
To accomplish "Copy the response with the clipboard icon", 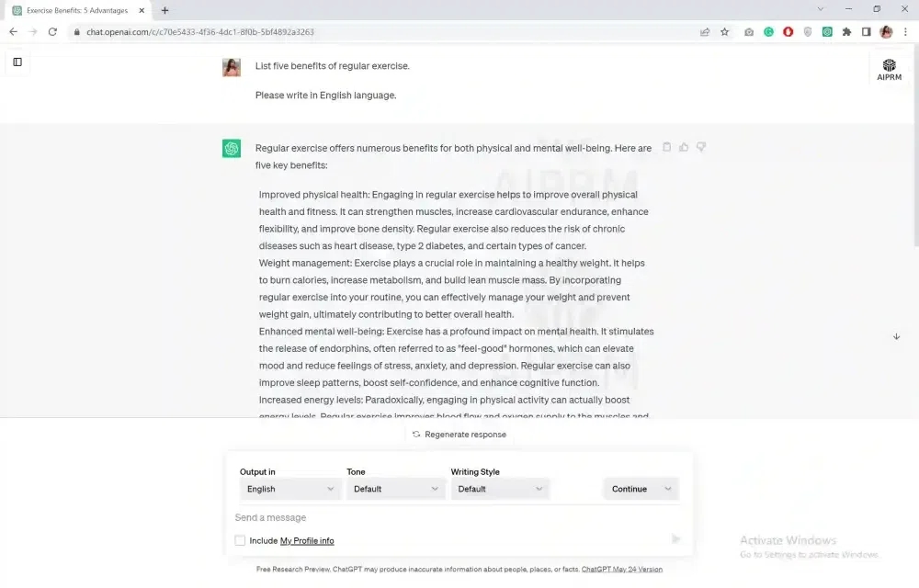I will click(x=667, y=147).
